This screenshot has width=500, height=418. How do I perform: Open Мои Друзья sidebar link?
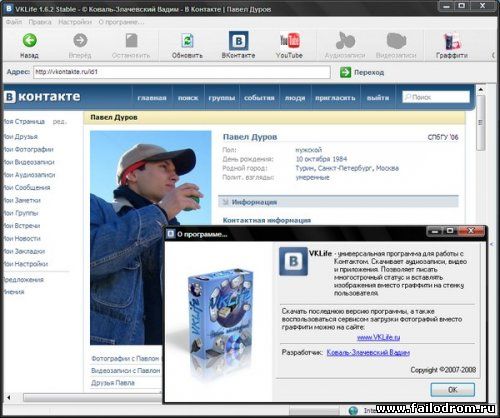pyautogui.click(x=21, y=137)
